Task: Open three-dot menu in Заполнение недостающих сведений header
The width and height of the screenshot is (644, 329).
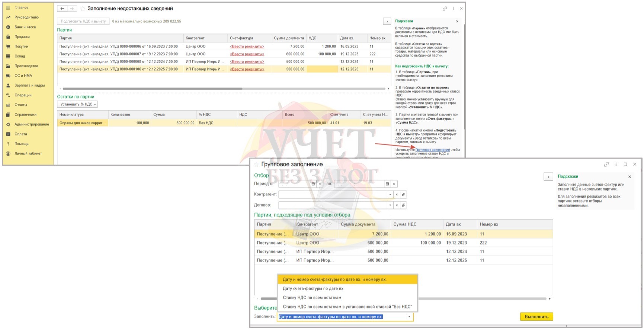Action: [453, 9]
